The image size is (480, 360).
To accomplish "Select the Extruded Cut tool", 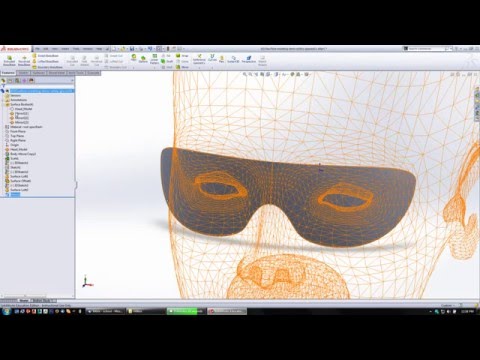I will tap(72, 60).
